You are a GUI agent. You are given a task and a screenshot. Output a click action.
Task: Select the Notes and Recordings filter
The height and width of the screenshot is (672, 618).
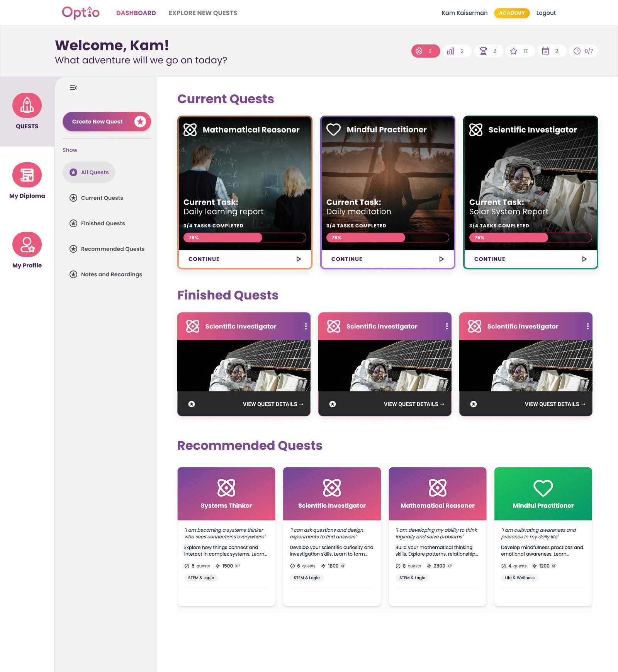point(111,274)
